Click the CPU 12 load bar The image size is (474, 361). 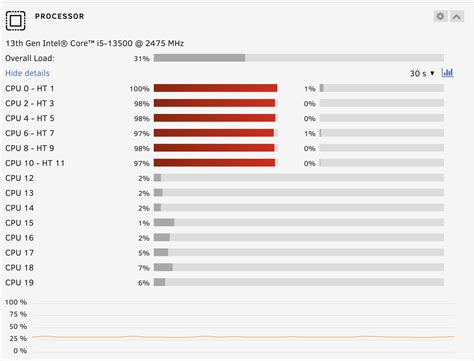tap(299, 178)
